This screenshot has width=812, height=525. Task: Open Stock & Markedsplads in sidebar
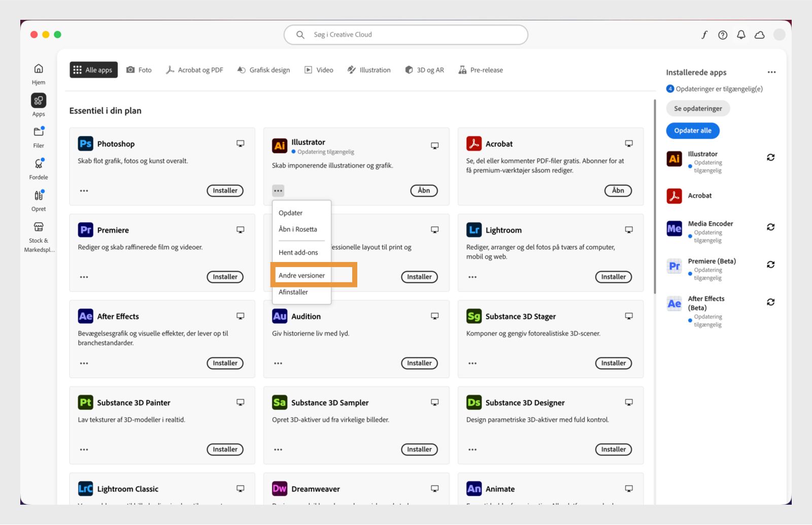[39, 237]
